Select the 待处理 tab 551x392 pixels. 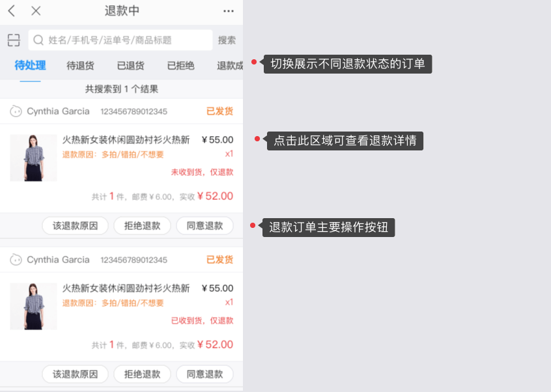click(30, 65)
